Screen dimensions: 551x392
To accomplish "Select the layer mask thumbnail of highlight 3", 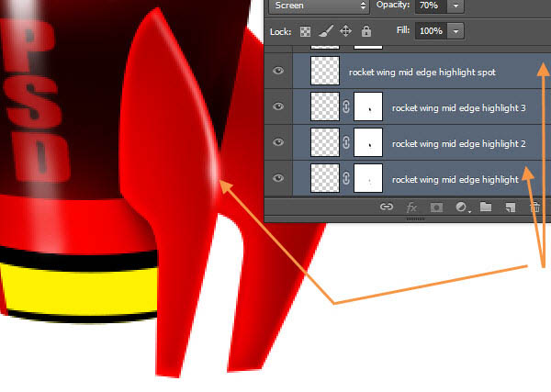I will pyautogui.click(x=369, y=107).
